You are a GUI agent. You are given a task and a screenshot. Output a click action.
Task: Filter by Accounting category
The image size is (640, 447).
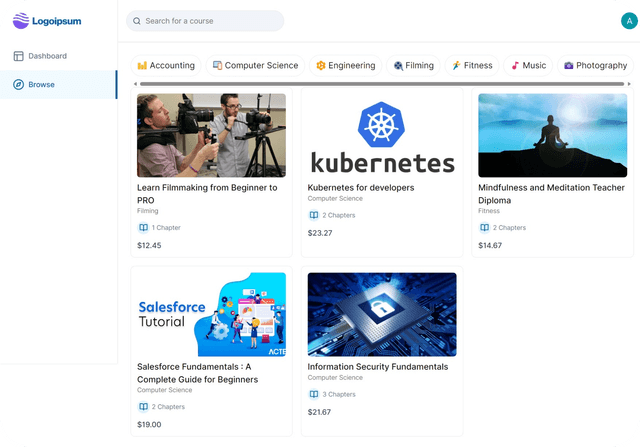(166, 65)
